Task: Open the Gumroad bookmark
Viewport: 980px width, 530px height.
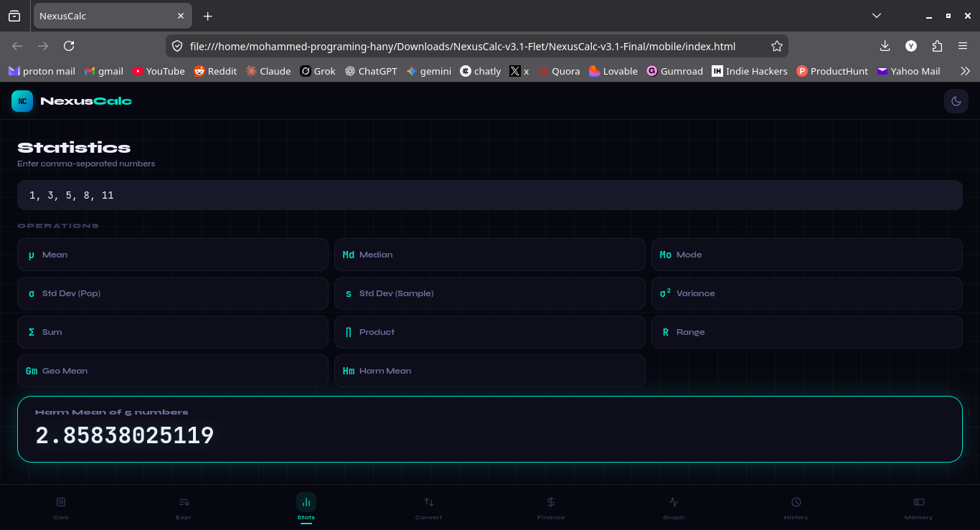Action: [675, 71]
